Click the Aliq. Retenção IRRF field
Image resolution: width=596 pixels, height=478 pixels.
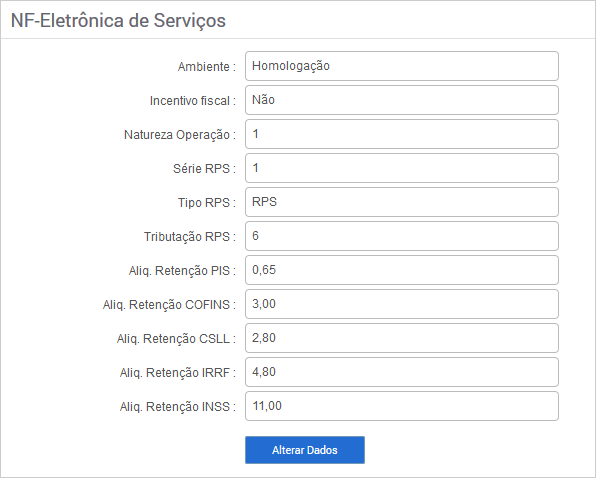click(x=402, y=372)
